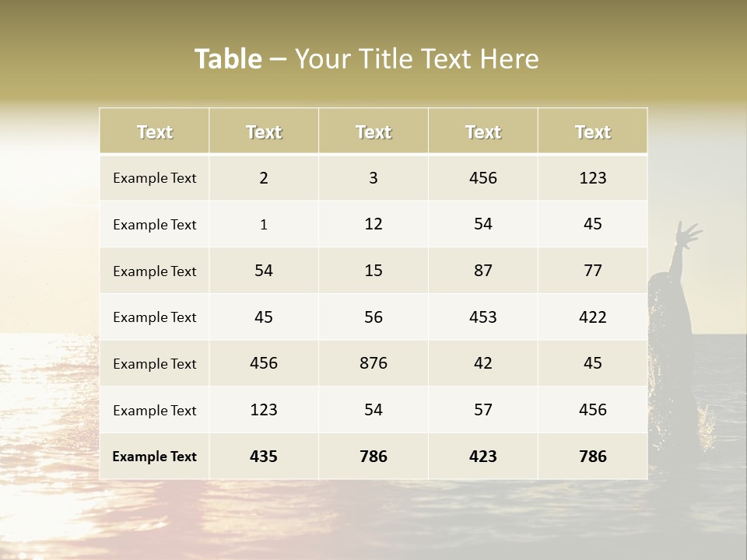This screenshot has height=560, width=747.
Task: Select the first 'Text' header cell
Action: pyautogui.click(x=154, y=131)
